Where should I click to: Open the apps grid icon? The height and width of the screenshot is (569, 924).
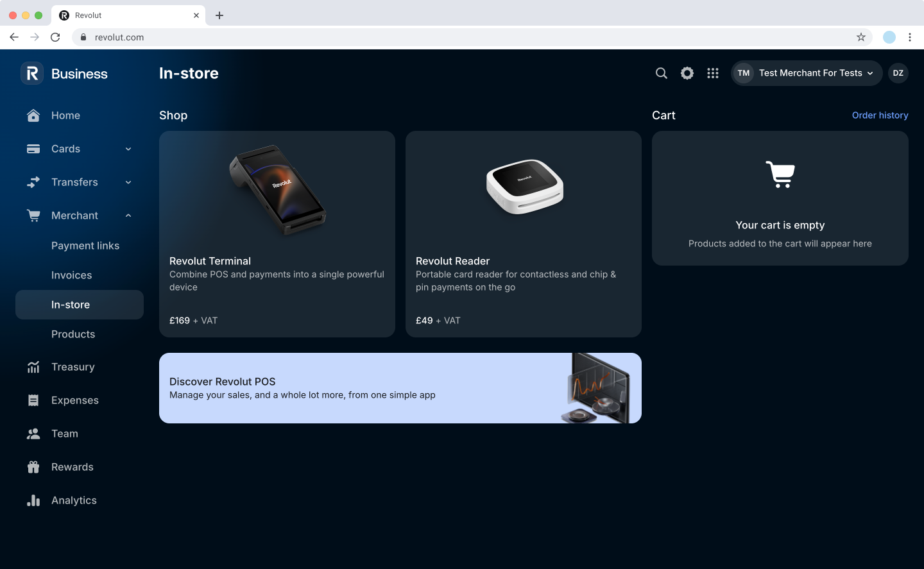712,73
